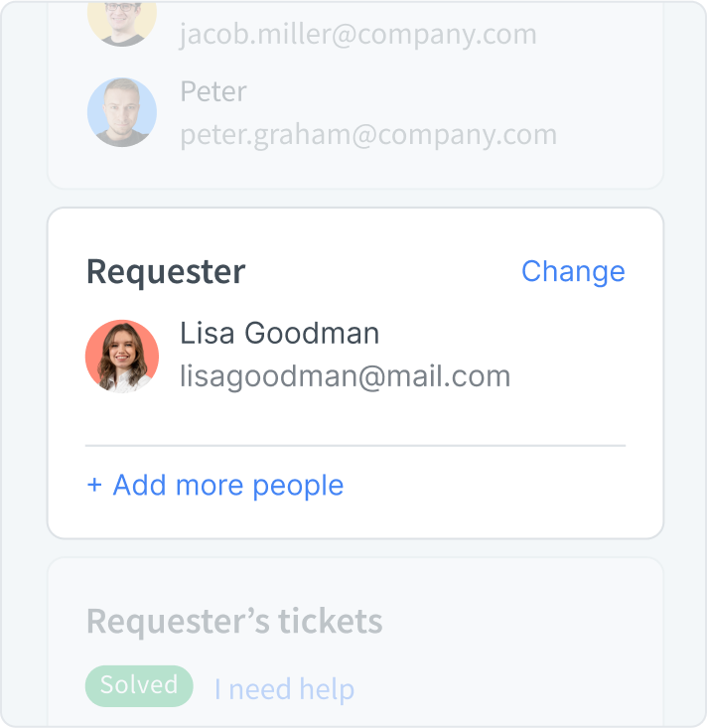Click the name Peter in the list
The width and height of the screenshot is (707, 728).
pos(212,91)
